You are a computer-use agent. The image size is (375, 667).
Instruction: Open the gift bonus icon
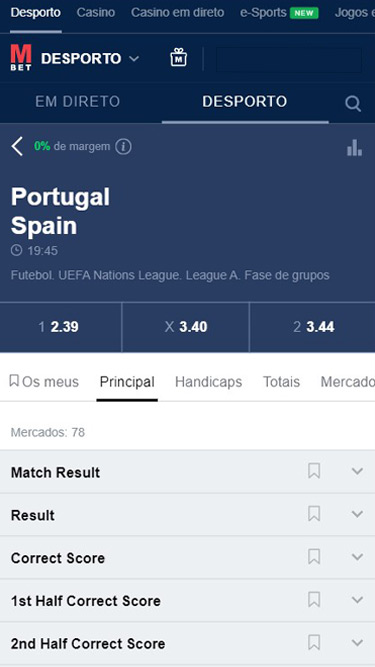tap(179, 57)
